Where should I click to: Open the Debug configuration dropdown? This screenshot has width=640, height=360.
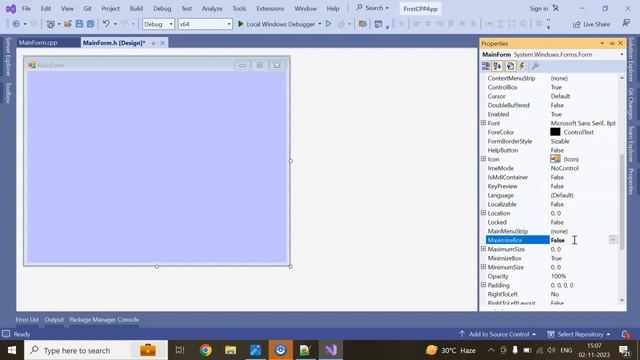[x=171, y=24]
